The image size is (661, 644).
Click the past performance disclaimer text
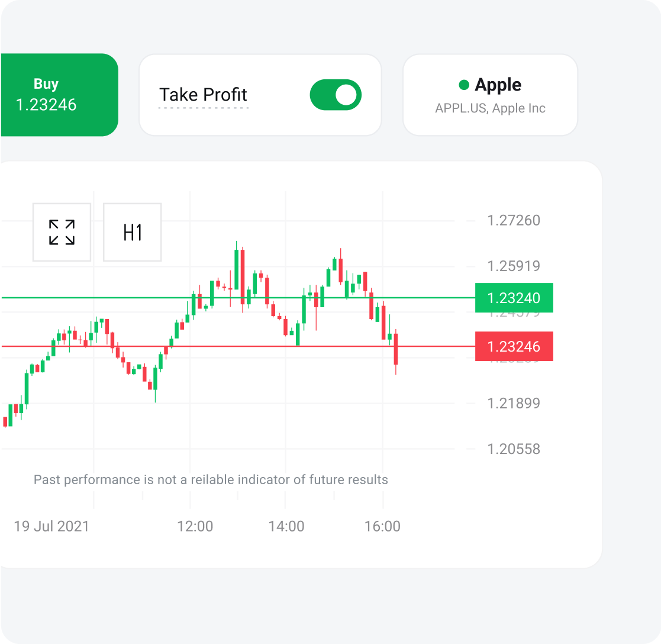coord(210,479)
